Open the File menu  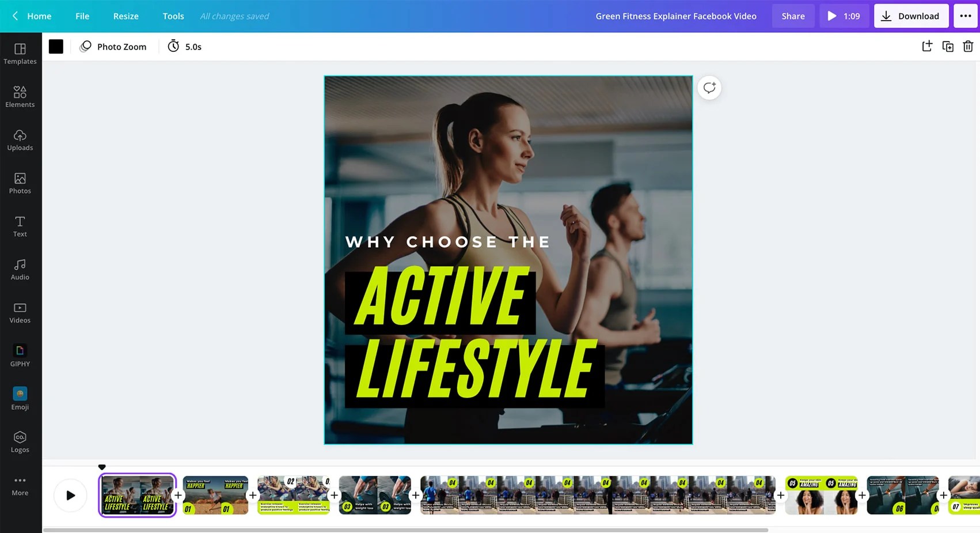pos(82,16)
